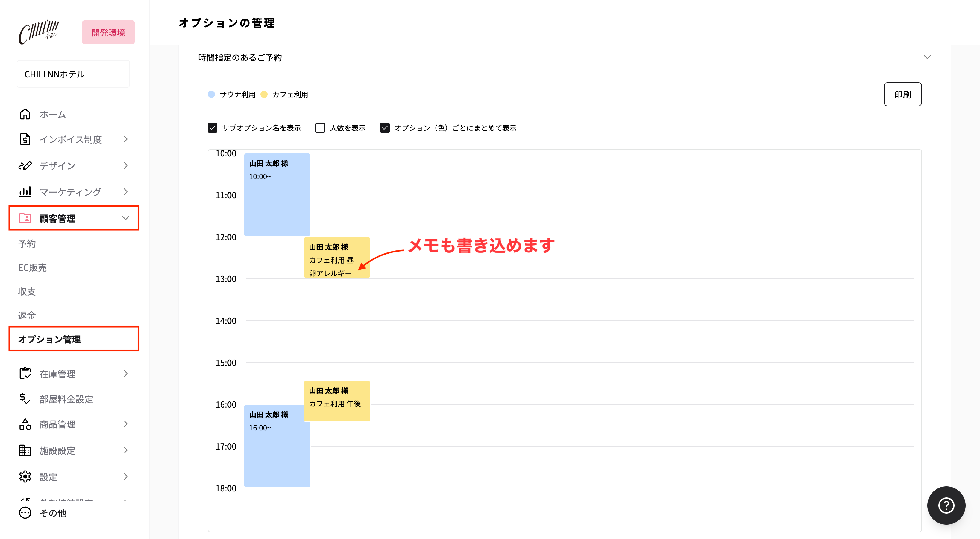Screen dimensions: 980x539
Task: Expand the マーケティング chevron
Action: [125, 191]
